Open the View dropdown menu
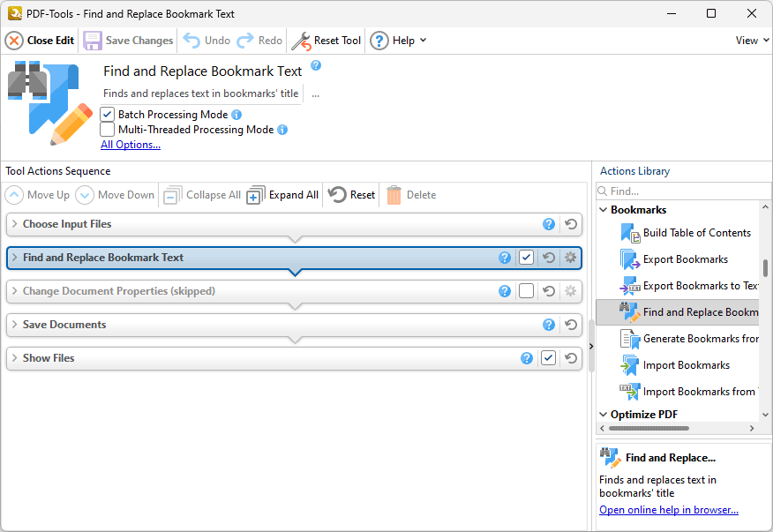This screenshot has width=773, height=532. 753,41
